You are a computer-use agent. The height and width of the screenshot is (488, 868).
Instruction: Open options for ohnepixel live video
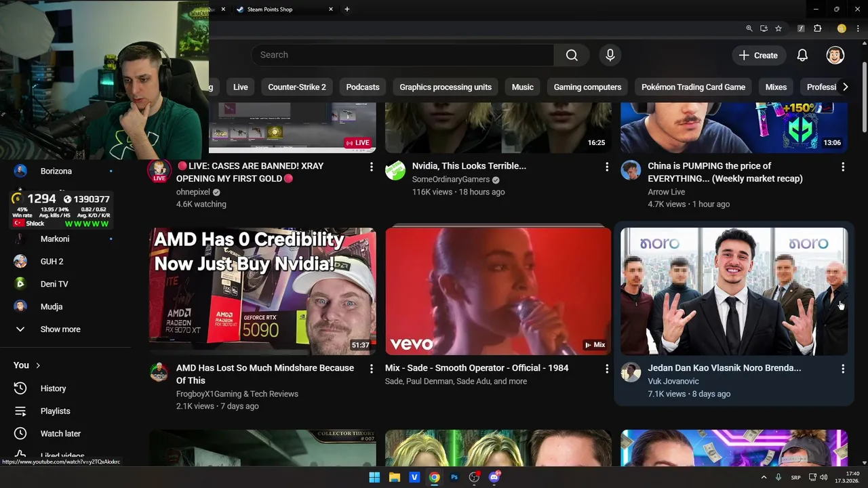coord(371,167)
